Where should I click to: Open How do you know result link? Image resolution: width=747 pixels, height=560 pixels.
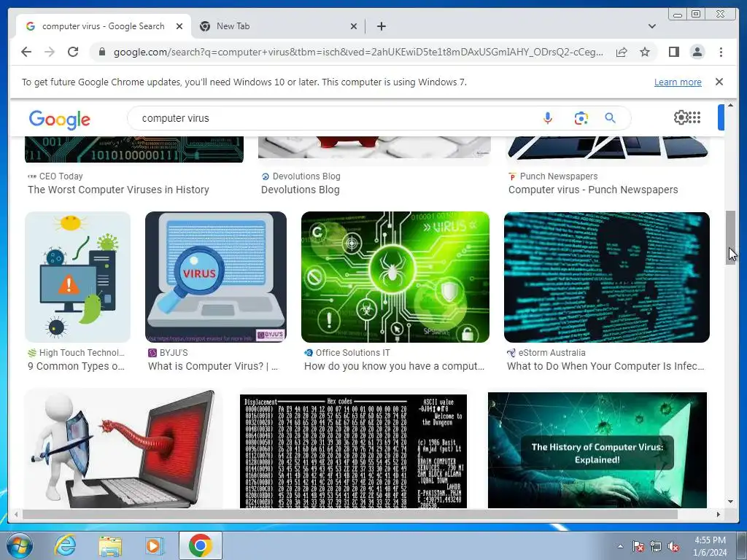(x=394, y=366)
